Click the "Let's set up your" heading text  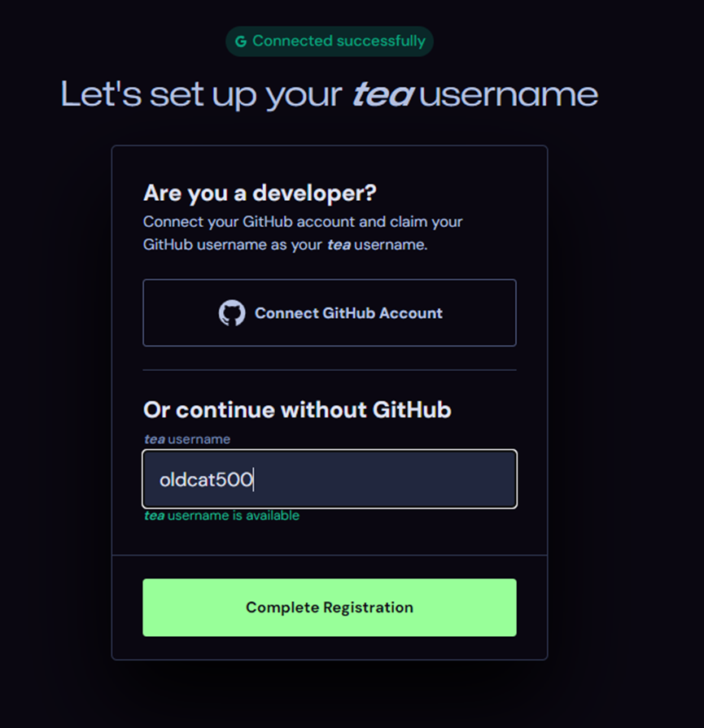[x=201, y=94]
